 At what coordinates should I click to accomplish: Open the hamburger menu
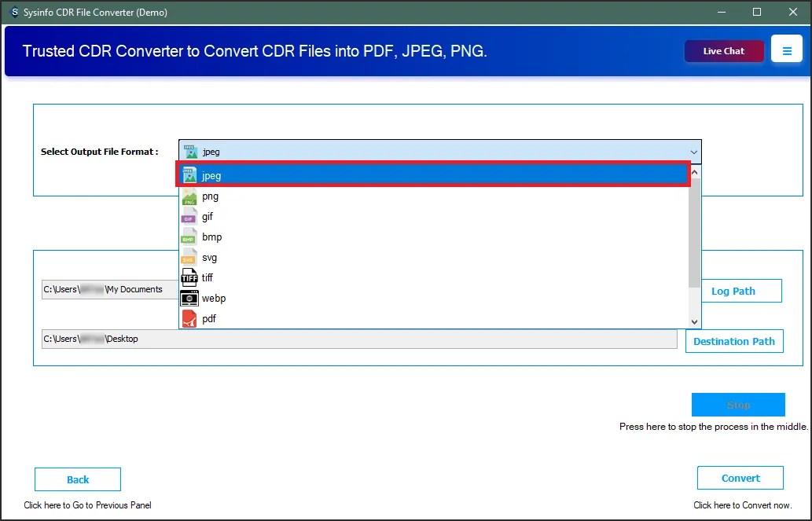pos(787,49)
